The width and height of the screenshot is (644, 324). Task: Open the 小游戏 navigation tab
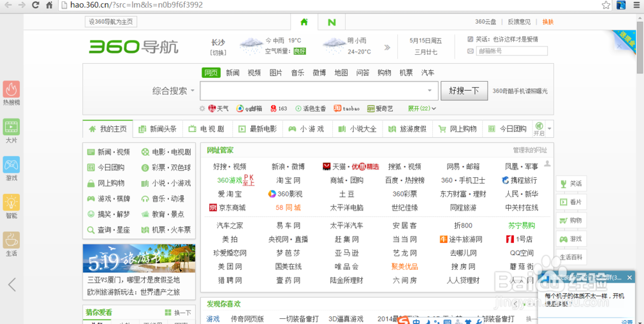pos(307,129)
